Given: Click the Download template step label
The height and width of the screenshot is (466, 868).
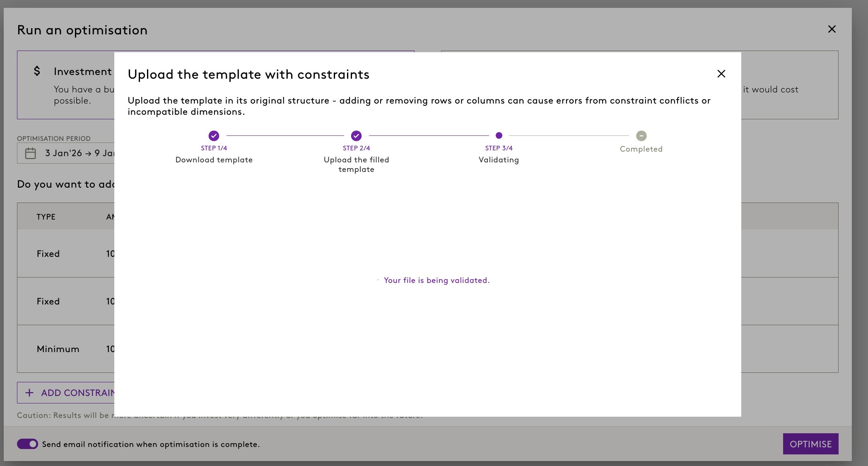Looking at the screenshot, I should click(x=214, y=160).
